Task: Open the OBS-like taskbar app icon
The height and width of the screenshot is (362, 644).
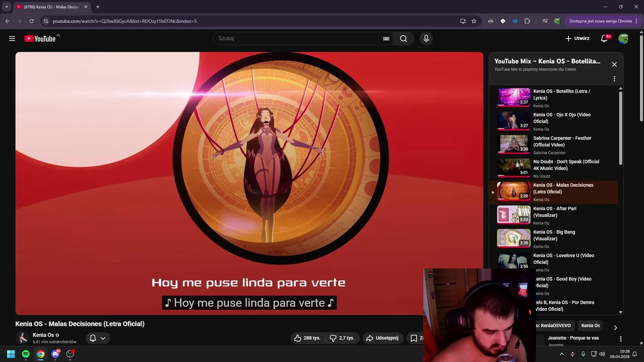Action: [x=70, y=354]
